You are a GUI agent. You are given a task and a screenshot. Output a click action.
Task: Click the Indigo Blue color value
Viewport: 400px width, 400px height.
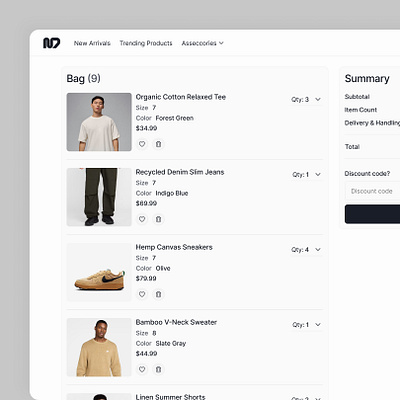coord(172,193)
